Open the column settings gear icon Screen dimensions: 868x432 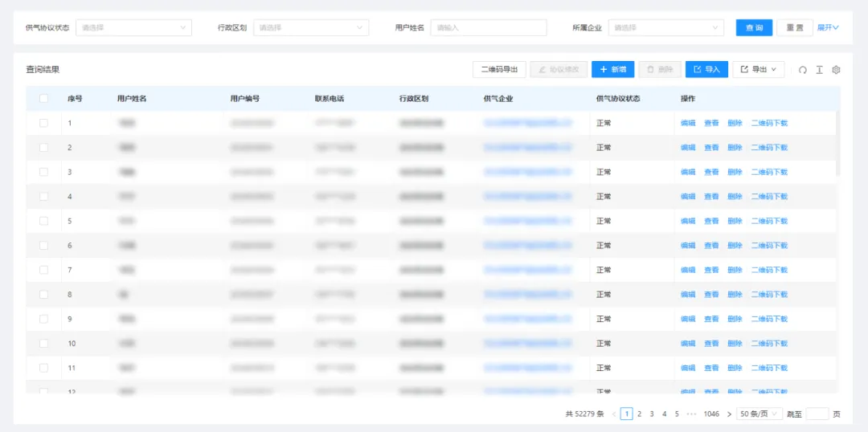[x=836, y=70]
